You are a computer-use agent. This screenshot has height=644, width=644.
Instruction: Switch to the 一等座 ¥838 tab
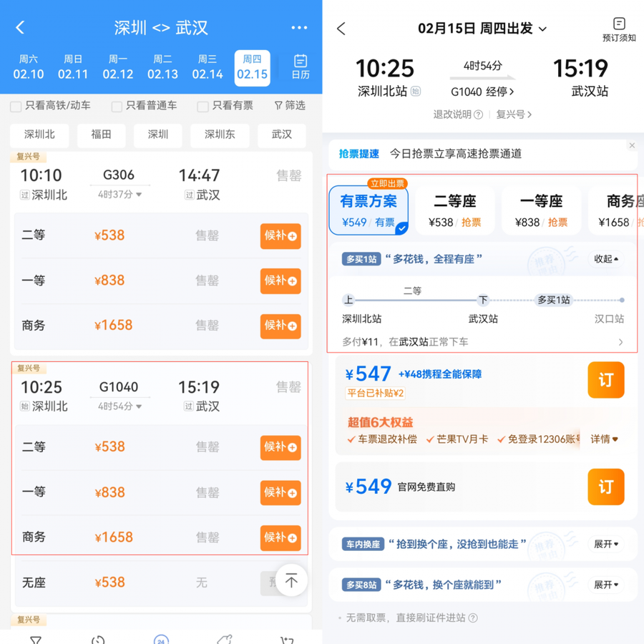[x=541, y=210]
